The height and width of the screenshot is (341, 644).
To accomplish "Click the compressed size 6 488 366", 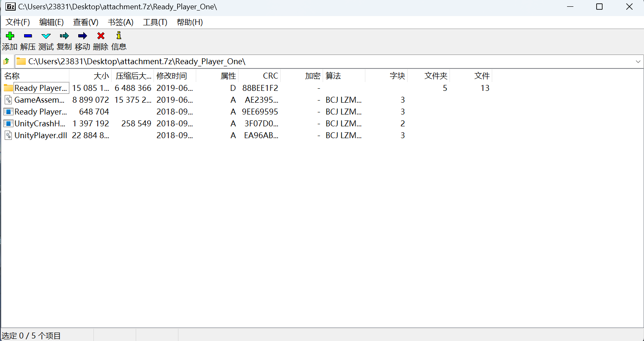I will (x=133, y=88).
